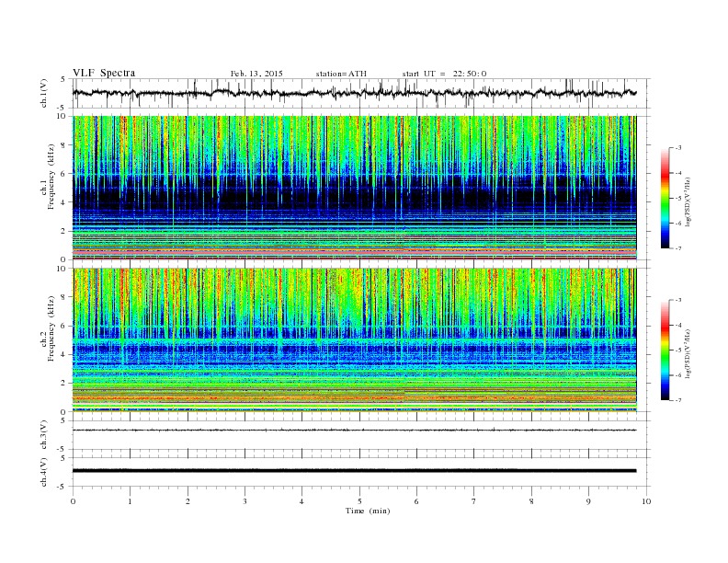Click the 'ch.4(V)' axis label
The image size is (728, 563).
pos(44,472)
